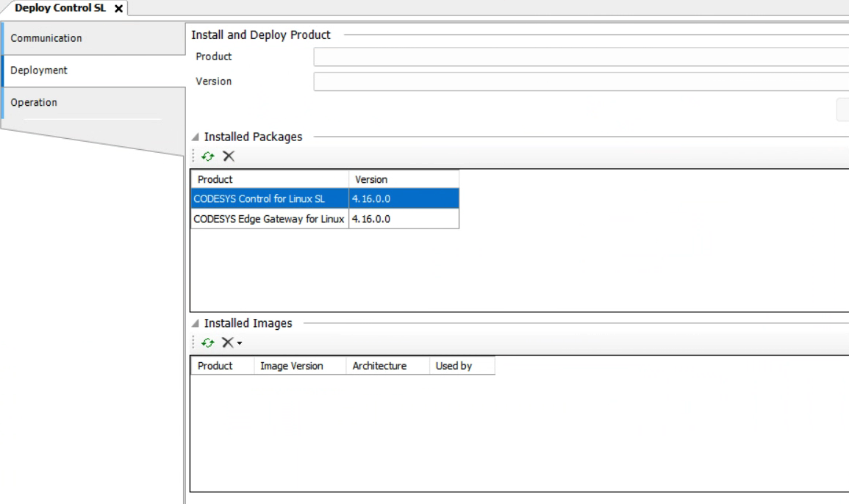The height and width of the screenshot is (504, 849).
Task: Switch to the Communication tab
Action: tap(91, 38)
